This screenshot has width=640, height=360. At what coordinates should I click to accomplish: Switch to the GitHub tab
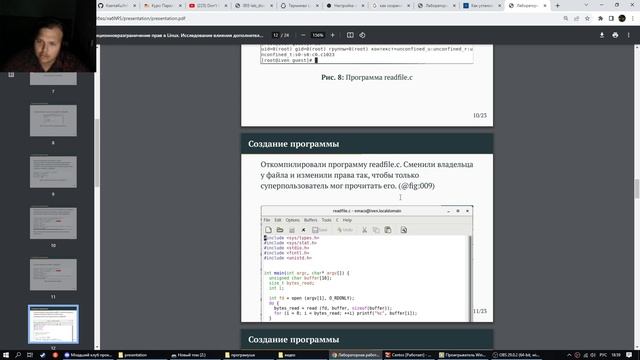click(116, 6)
